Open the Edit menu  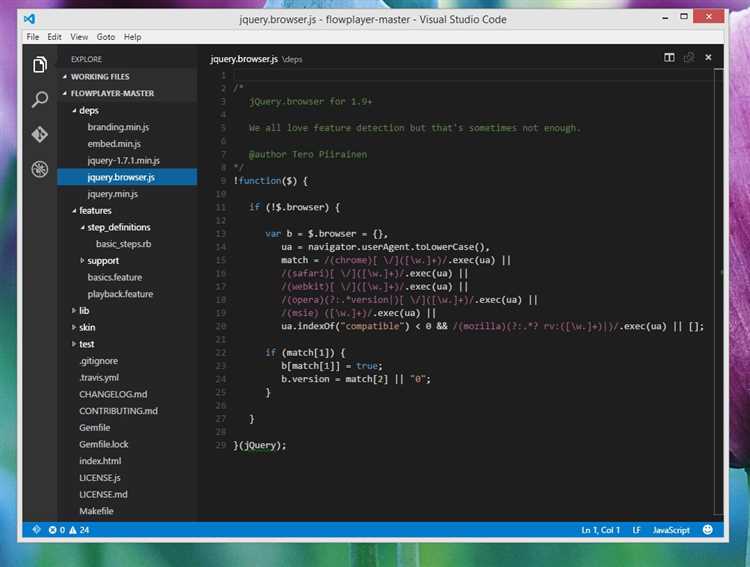click(54, 37)
